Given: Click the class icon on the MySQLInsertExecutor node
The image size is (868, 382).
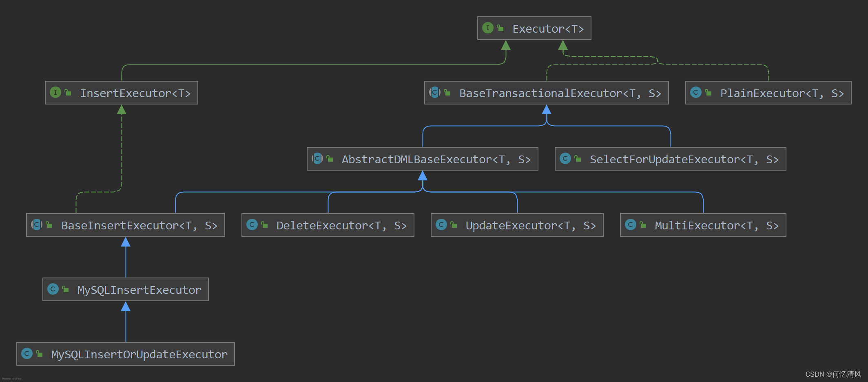Looking at the screenshot, I should (x=53, y=289).
